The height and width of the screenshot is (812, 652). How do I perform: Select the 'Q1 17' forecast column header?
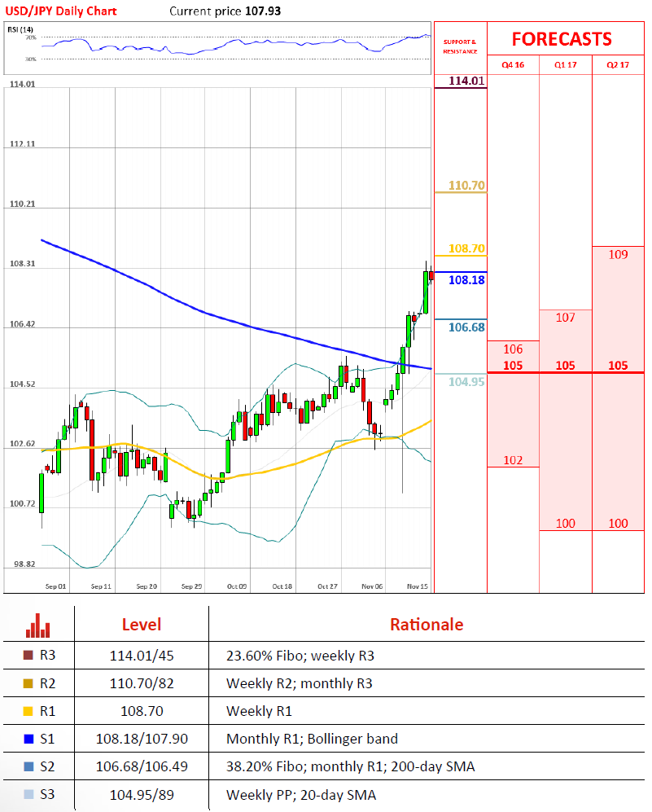coord(566,64)
